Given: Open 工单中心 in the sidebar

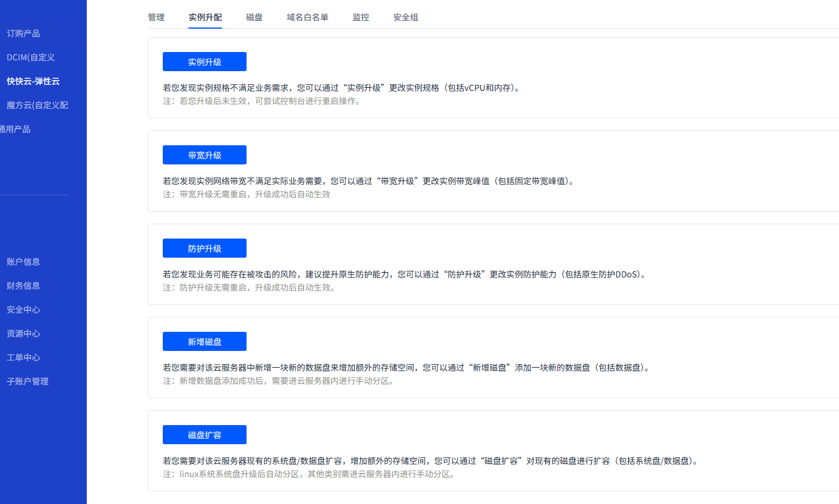Looking at the screenshot, I should 23,358.
